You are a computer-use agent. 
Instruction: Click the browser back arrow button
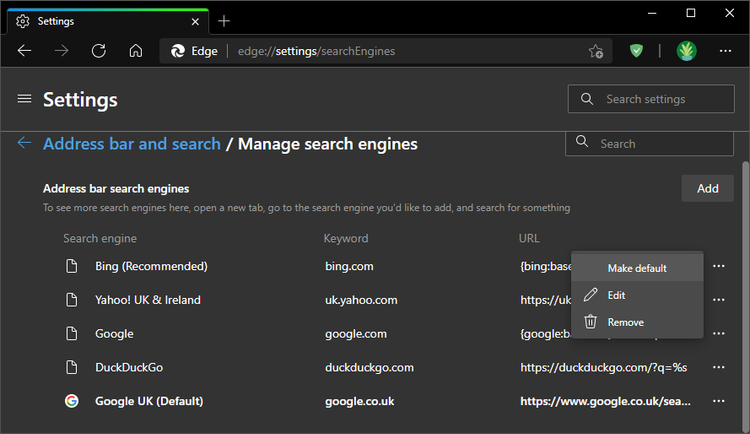point(25,51)
